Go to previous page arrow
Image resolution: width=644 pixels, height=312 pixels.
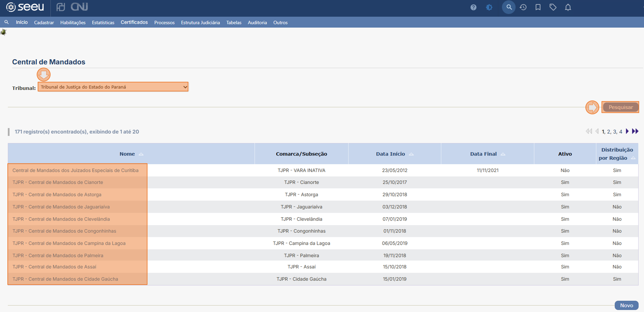tap(597, 131)
